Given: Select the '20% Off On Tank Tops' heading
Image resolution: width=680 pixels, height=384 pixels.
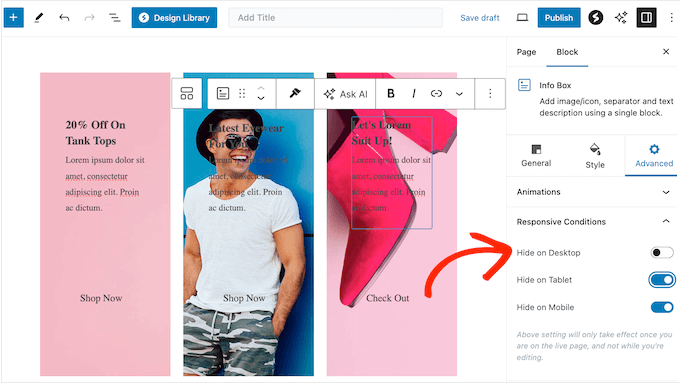Looking at the screenshot, I should click(95, 133).
